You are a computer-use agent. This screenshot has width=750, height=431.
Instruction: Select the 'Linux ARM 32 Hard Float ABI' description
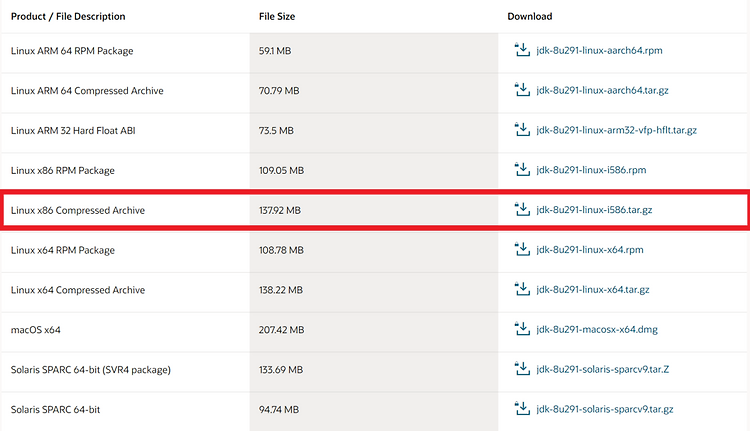[x=73, y=131]
